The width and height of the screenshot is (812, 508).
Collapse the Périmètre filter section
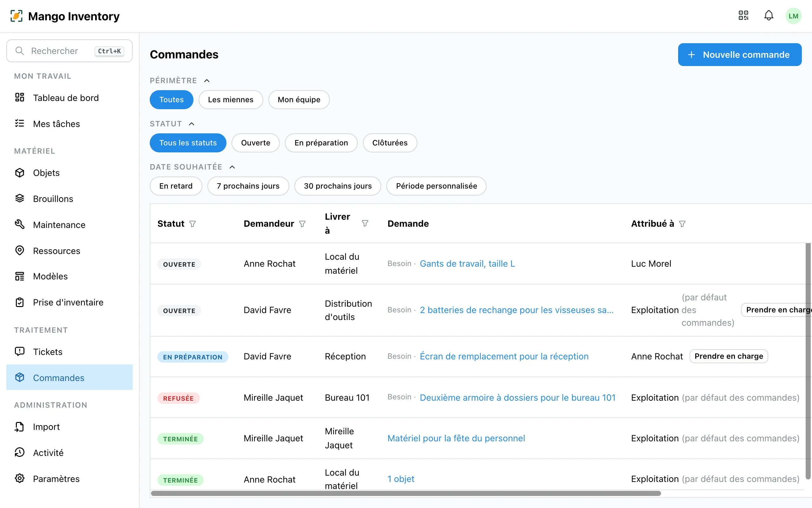point(207,81)
